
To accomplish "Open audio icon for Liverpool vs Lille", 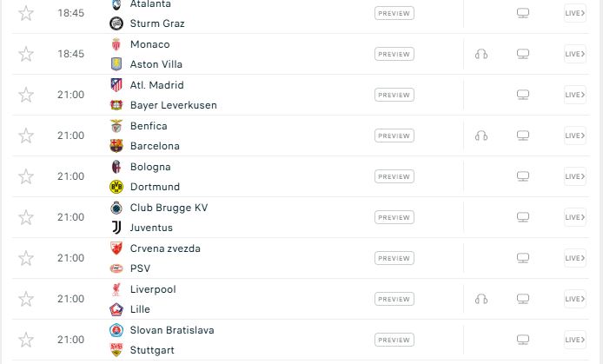I will pos(481,299).
